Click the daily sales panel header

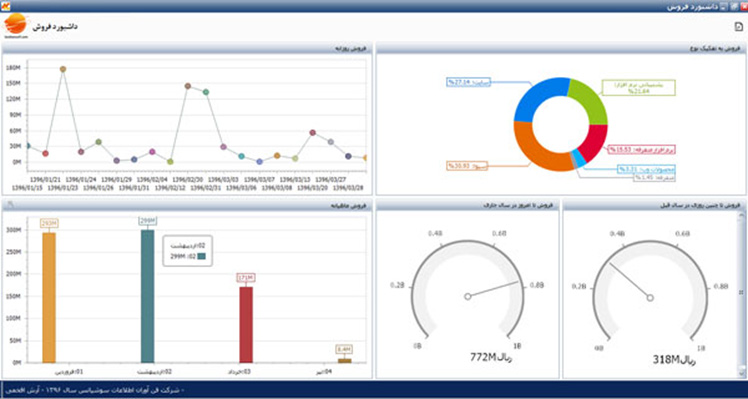pyautogui.click(x=187, y=48)
